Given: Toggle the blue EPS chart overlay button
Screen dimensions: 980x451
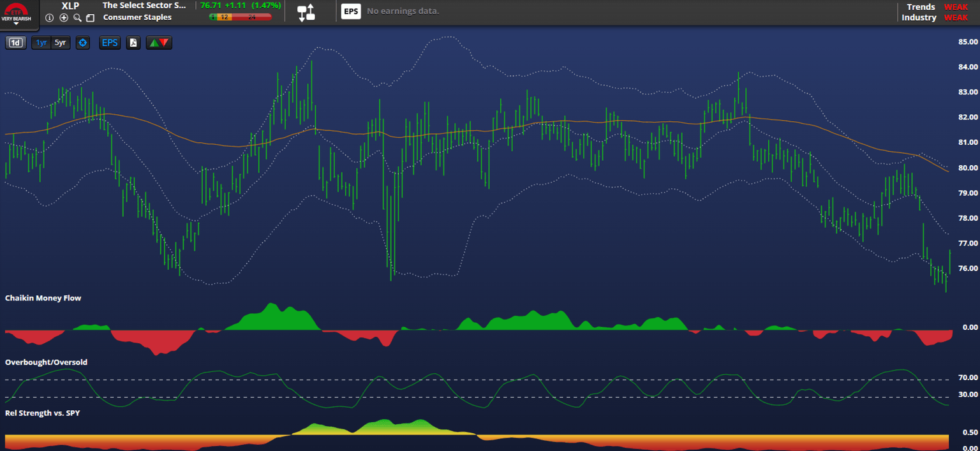Looking at the screenshot, I should click(110, 43).
